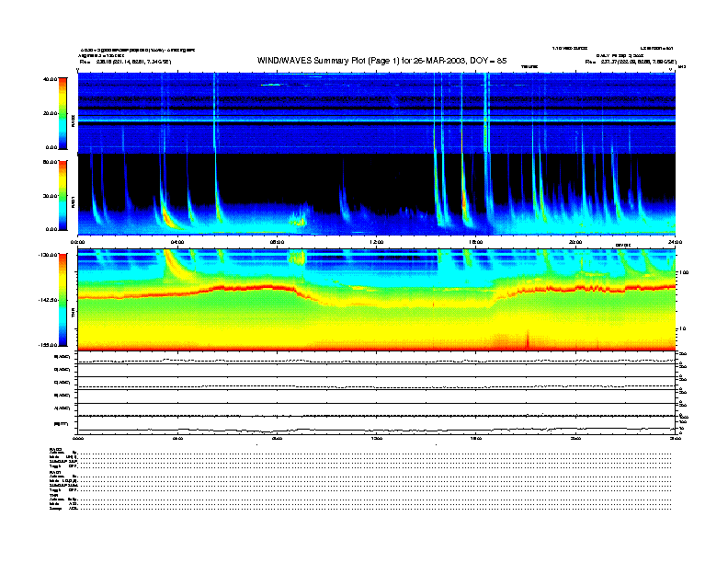Click the dotted status rows below the plots
The height and width of the screenshot is (563, 728).
point(374,480)
